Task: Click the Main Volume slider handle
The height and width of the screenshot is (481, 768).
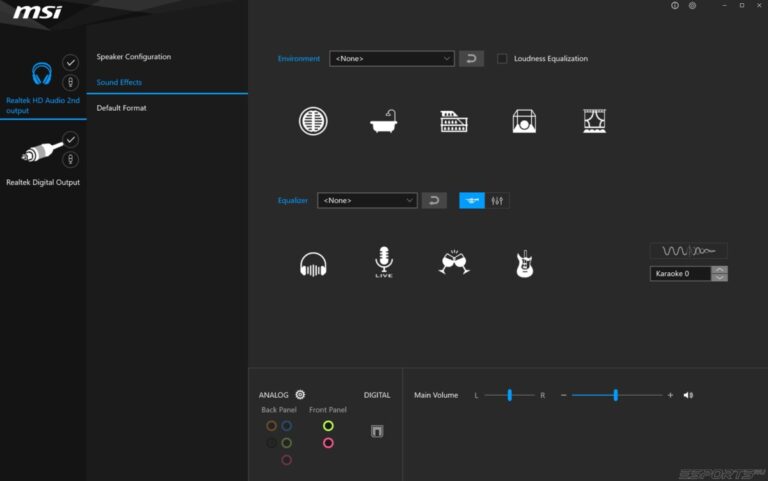Action: click(615, 396)
